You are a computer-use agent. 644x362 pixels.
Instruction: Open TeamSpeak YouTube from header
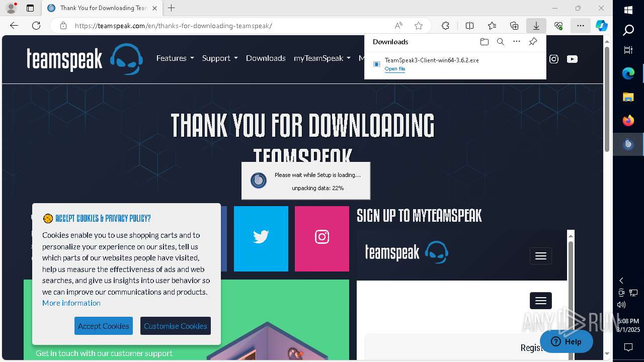pos(572,59)
